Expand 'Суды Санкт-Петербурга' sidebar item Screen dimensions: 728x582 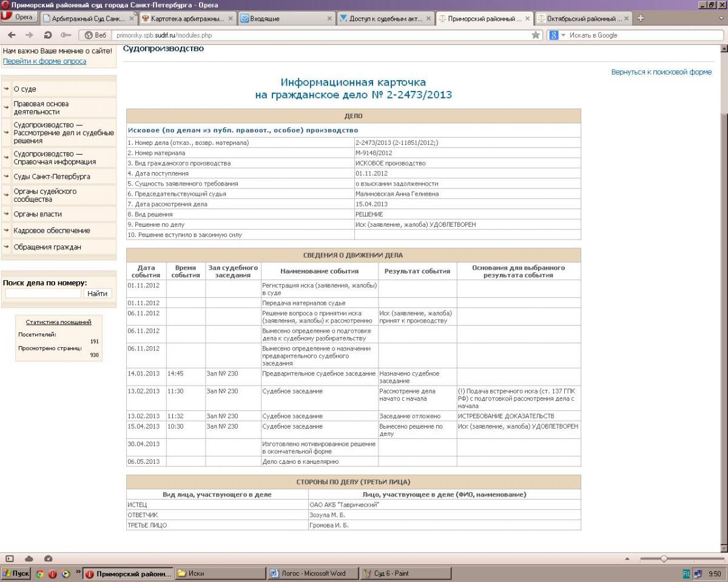tap(52, 176)
